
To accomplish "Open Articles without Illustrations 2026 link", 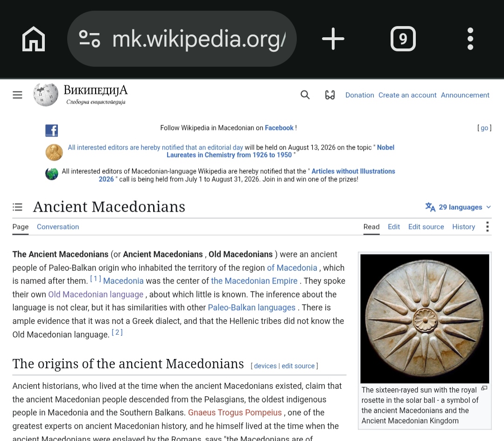I will 247,175.
